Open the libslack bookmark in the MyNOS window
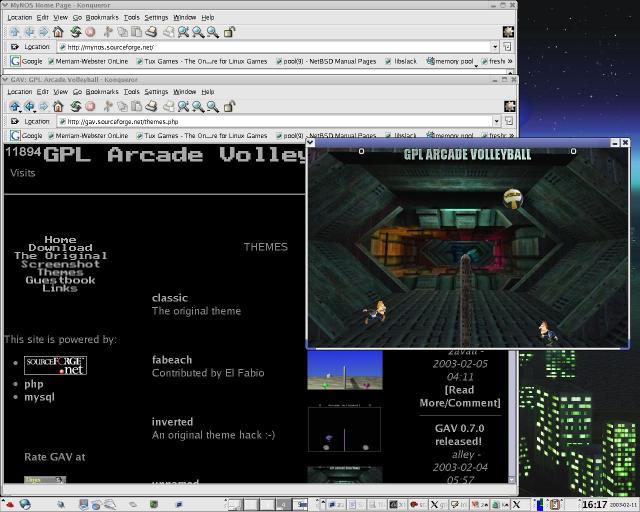The width and height of the screenshot is (640, 512). (401, 61)
